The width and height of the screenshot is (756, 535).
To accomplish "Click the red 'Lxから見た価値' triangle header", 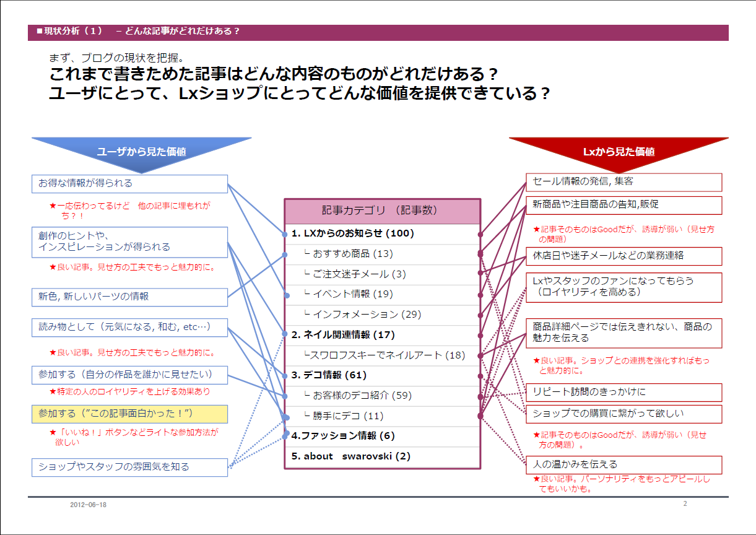I will pos(619,152).
